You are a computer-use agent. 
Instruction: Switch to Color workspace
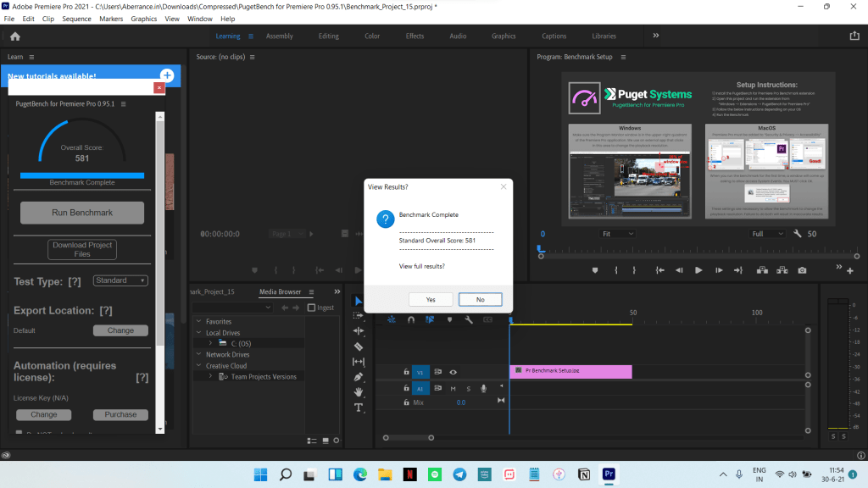coord(372,36)
